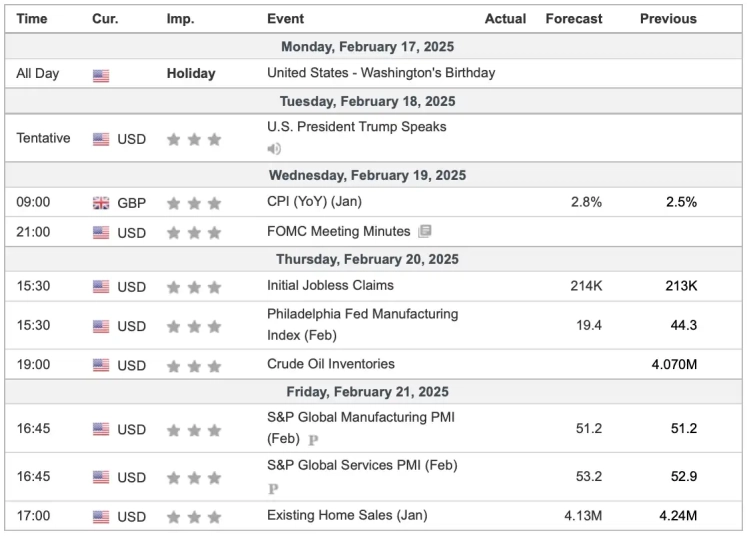Viewport: 747px width, 537px height.
Task: Click importance stars for Crude Oil Inventories
Action: pos(194,365)
